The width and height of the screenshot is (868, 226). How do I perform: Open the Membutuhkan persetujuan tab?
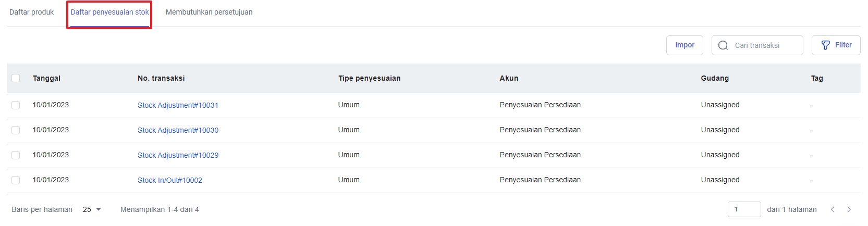[209, 12]
